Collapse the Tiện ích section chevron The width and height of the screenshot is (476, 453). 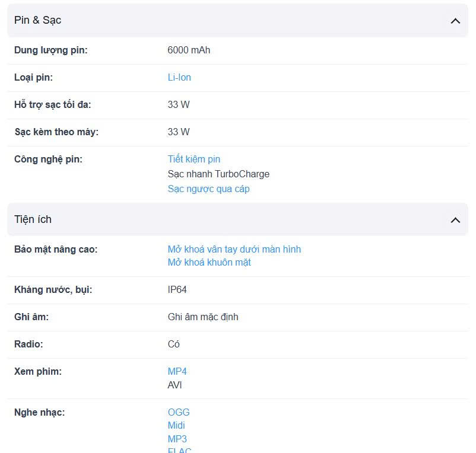tap(455, 220)
